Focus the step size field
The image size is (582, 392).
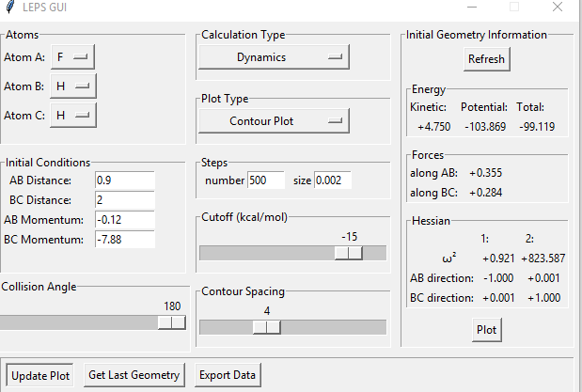(332, 180)
